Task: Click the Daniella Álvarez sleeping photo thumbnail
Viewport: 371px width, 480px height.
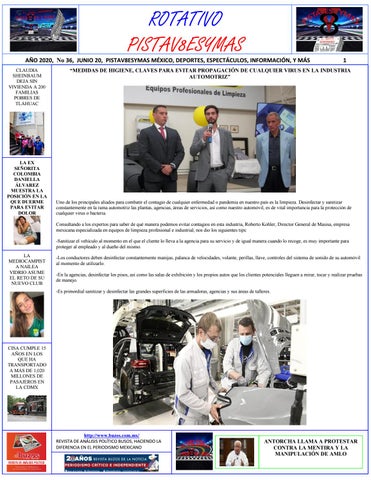Action: click(27, 230)
